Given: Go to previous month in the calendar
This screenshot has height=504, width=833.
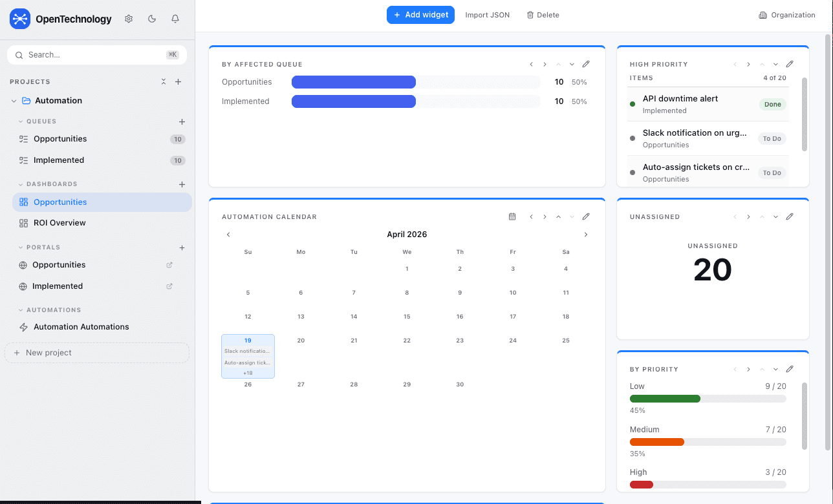Looking at the screenshot, I should (228, 235).
